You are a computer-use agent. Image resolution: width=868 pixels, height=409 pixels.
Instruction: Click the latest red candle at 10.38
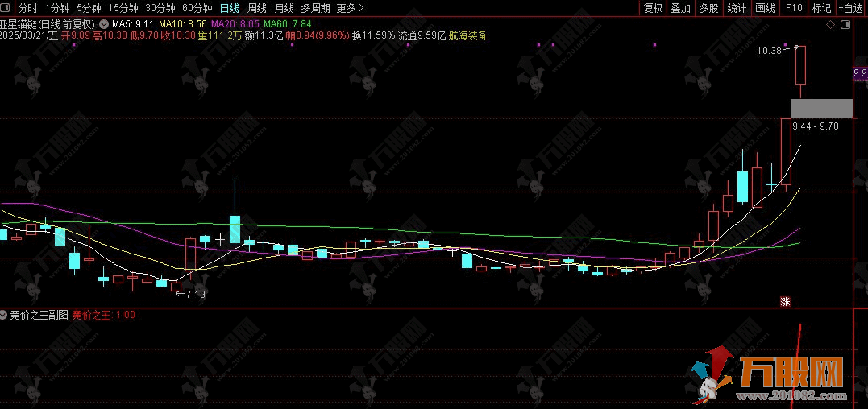(x=800, y=65)
